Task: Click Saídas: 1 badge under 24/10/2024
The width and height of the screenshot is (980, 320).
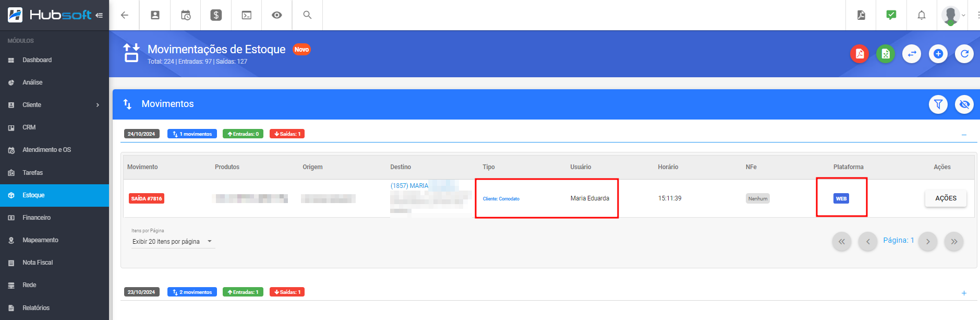Action: [x=287, y=134]
